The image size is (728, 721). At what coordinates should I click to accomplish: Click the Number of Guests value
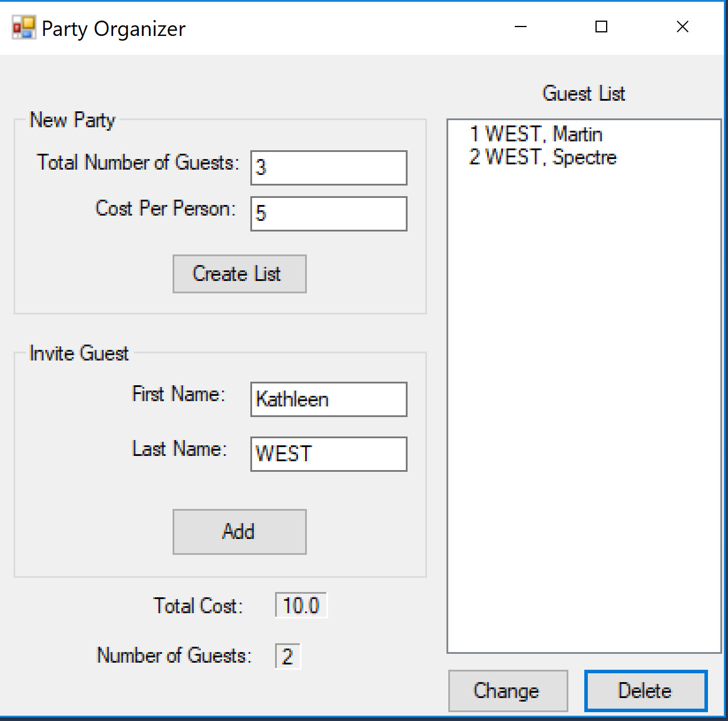(x=288, y=656)
